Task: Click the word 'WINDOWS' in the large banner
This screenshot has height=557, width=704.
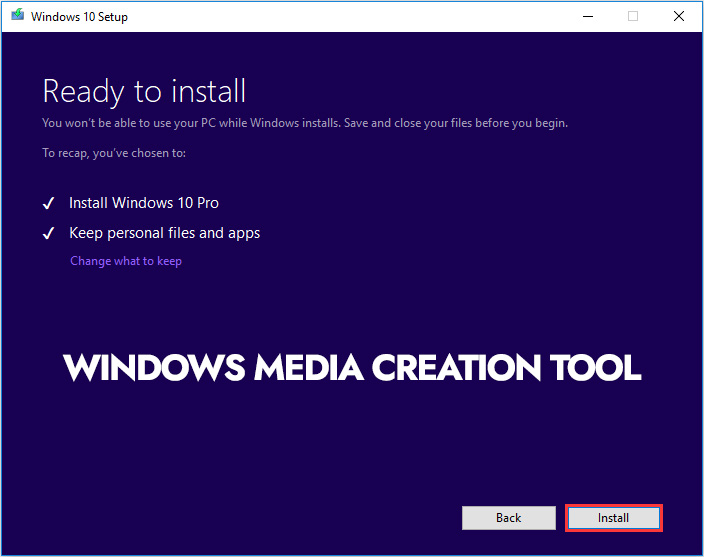Action: (154, 367)
